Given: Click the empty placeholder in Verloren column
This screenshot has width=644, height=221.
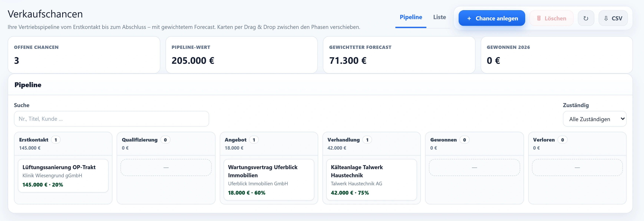Looking at the screenshot, I should coord(577,167).
